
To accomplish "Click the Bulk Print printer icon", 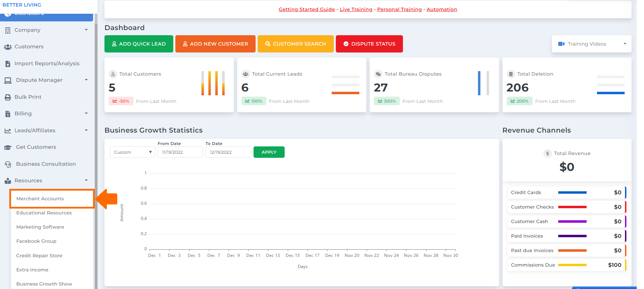I will click(x=8, y=97).
